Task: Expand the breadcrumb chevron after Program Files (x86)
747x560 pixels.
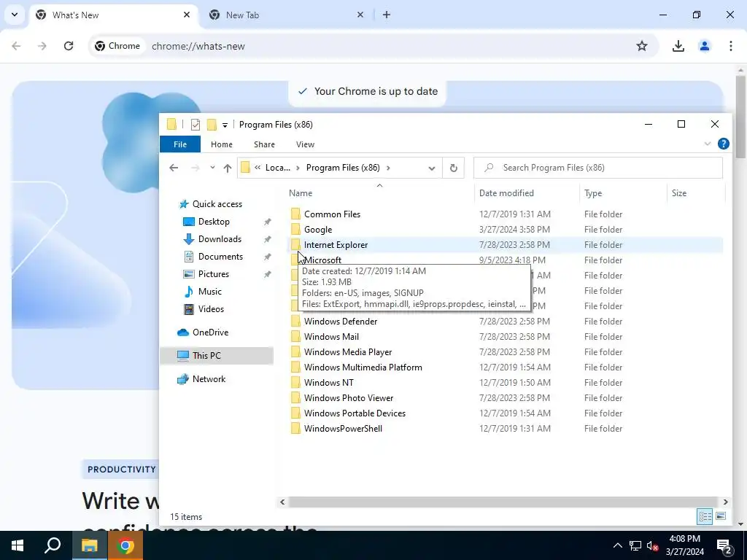Action: click(388, 168)
